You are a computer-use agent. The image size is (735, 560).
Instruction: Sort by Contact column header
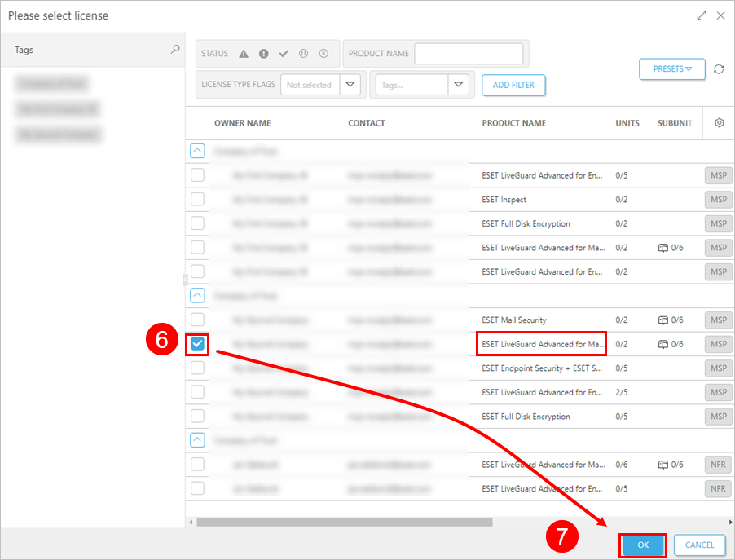tap(366, 123)
